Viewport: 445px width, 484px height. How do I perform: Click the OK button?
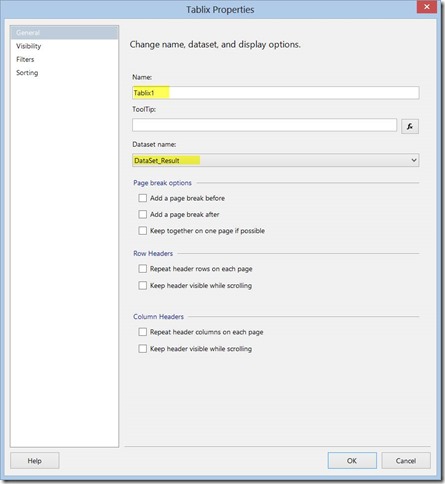352,460
